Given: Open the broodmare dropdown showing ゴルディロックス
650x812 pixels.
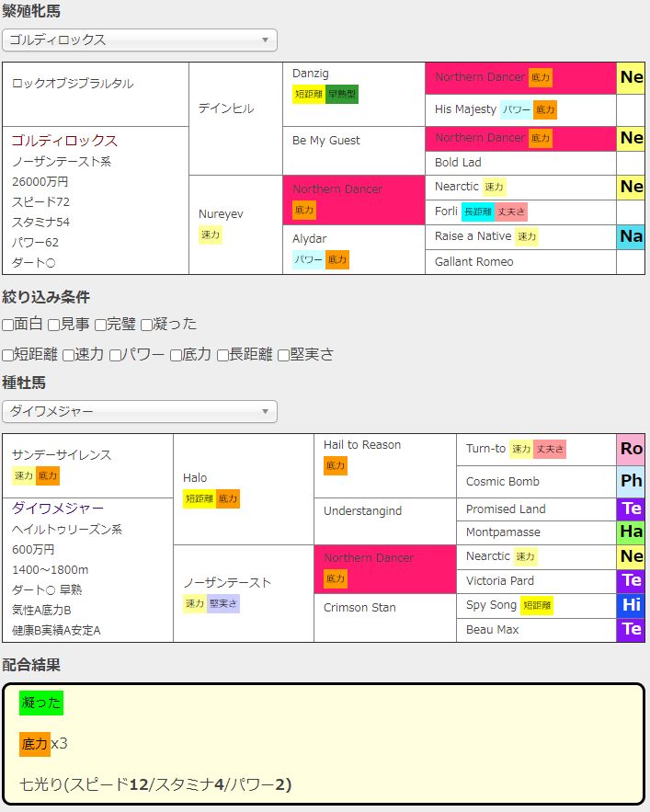Looking at the screenshot, I should [140, 40].
